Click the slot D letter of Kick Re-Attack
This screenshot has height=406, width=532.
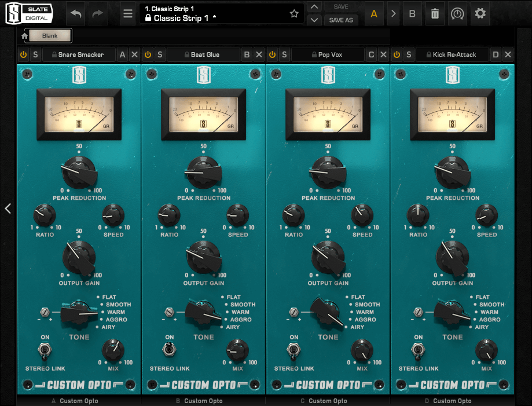[496, 54]
